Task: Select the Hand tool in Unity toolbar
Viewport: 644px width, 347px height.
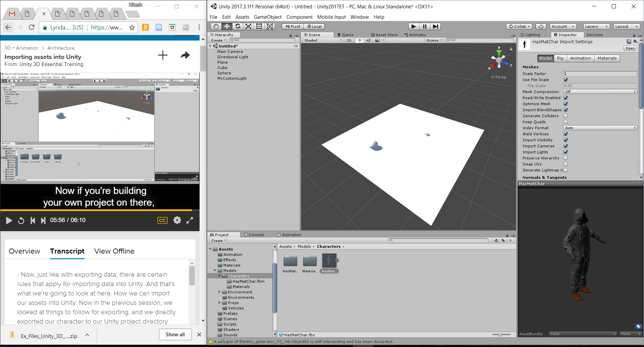Action: (x=216, y=26)
